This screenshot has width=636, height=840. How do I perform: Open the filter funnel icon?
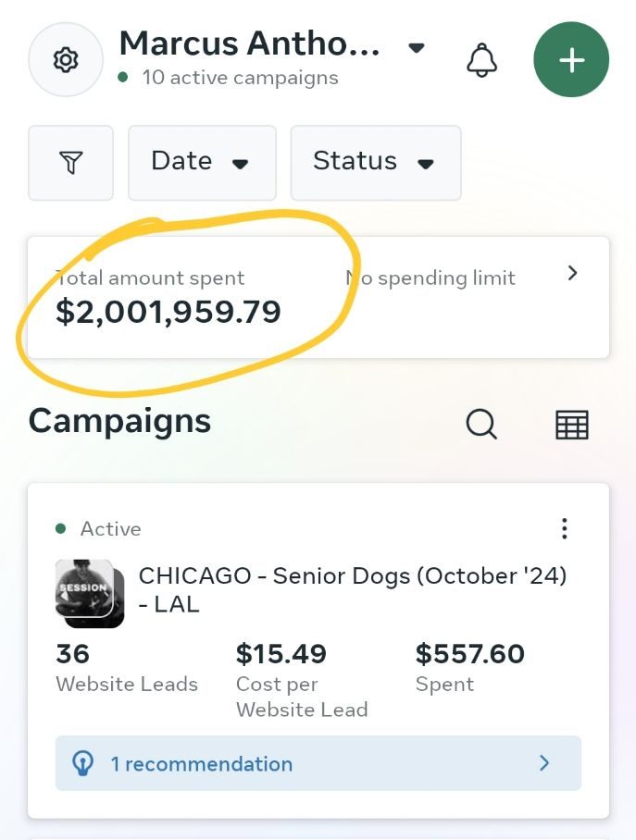click(x=70, y=163)
